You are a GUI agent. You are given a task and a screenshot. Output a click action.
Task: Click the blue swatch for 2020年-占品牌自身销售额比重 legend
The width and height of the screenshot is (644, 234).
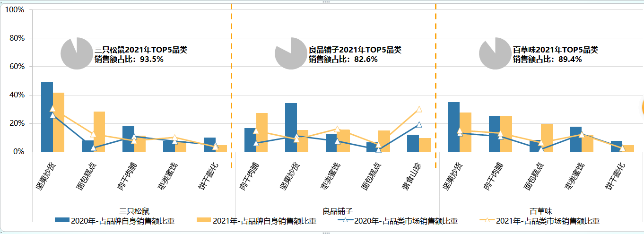click(x=61, y=221)
